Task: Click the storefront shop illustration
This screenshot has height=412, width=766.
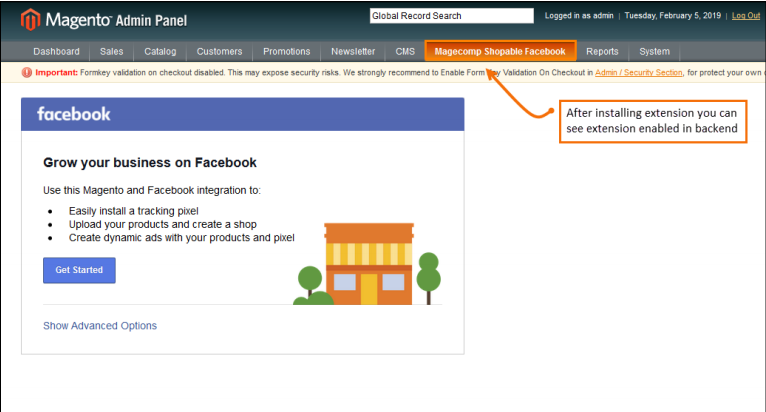Action: 368,264
